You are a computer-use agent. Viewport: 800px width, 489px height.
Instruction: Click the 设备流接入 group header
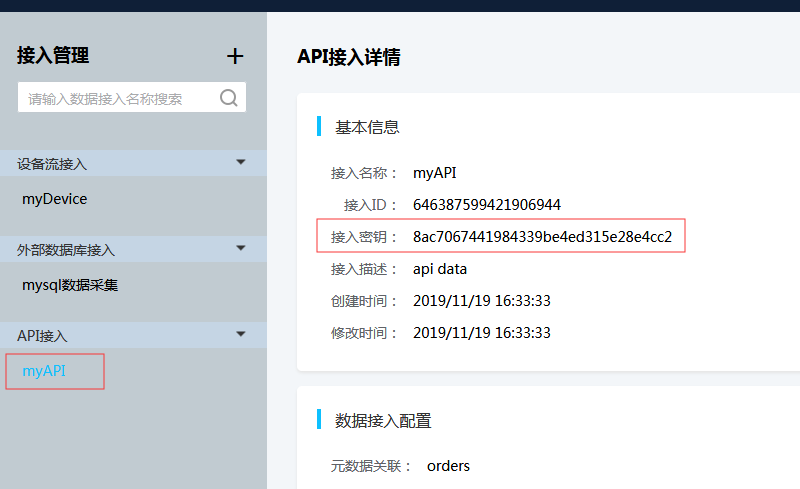point(133,163)
